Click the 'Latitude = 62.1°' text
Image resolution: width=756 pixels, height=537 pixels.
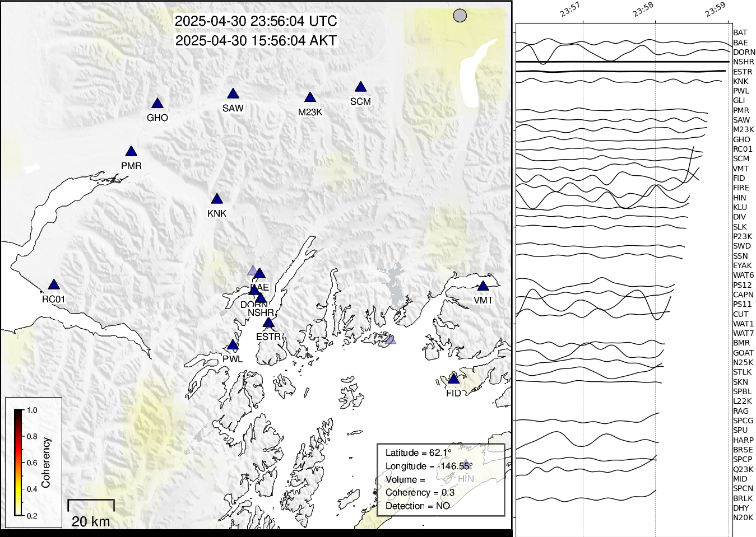[x=418, y=453]
